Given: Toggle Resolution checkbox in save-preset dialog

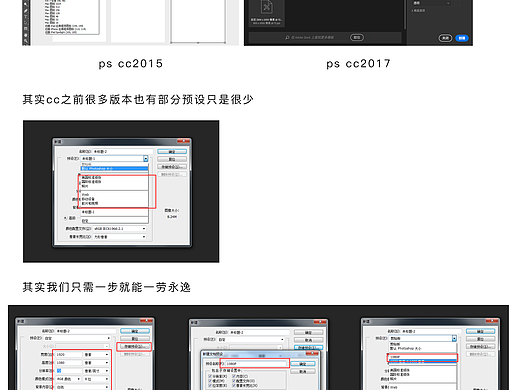Looking at the screenshot, I should pyautogui.click(x=210, y=376).
